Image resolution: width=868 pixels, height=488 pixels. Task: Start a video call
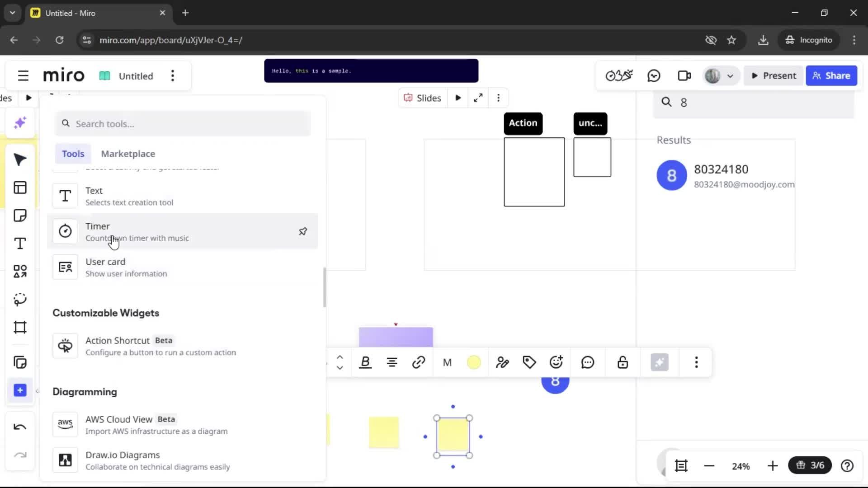click(684, 75)
